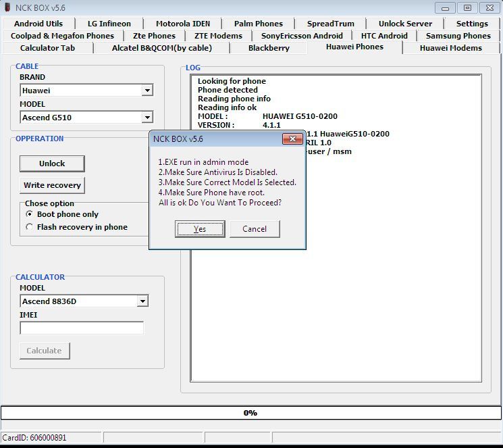Open the Samsung Phones tab
This screenshot has width=503, height=448.
(458, 36)
